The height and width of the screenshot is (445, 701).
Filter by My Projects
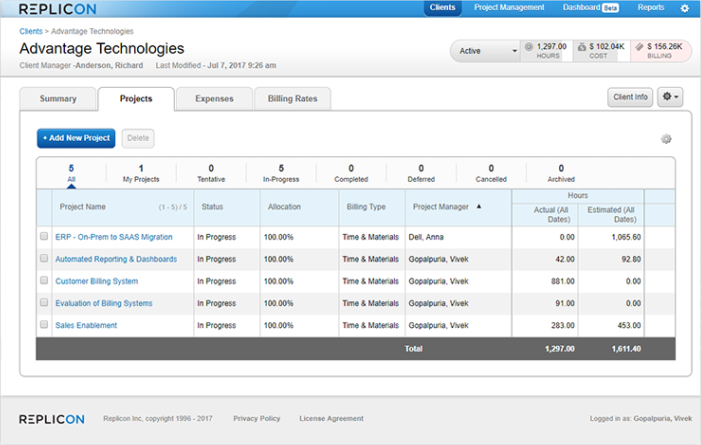(x=141, y=173)
